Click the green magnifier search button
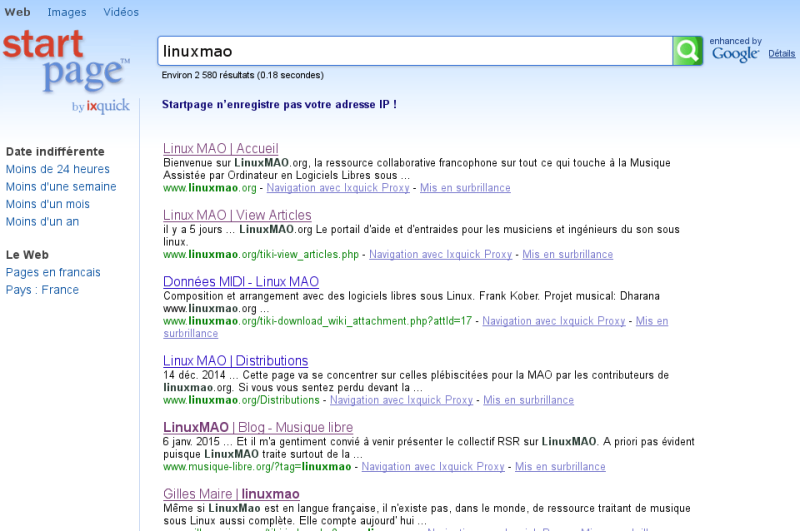The height and width of the screenshot is (531, 800). [x=687, y=51]
